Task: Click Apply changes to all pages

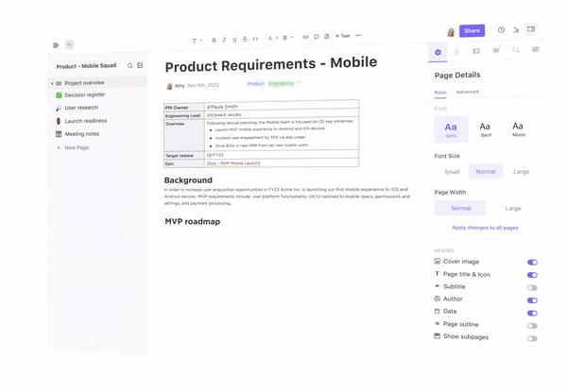Action: (485, 228)
